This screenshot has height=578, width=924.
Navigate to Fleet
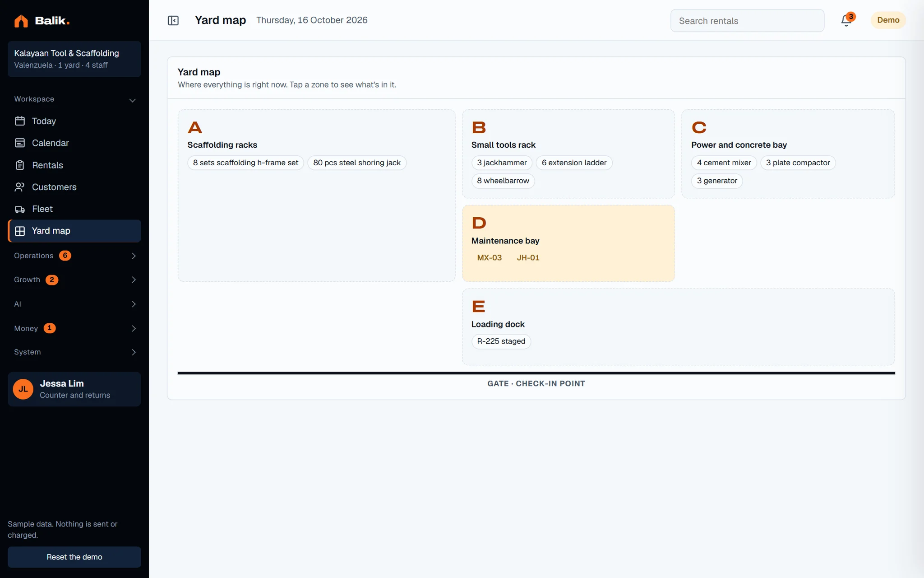click(x=74, y=209)
